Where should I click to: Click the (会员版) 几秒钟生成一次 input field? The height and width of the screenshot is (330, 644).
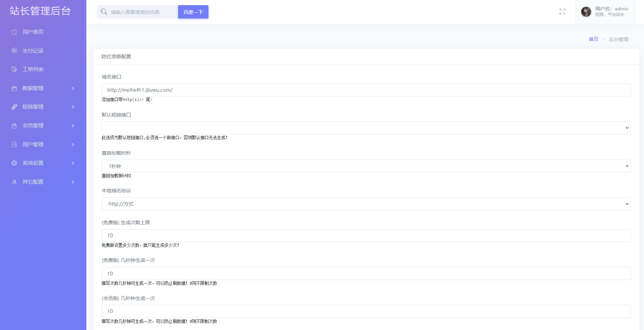click(x=366, y=311)
